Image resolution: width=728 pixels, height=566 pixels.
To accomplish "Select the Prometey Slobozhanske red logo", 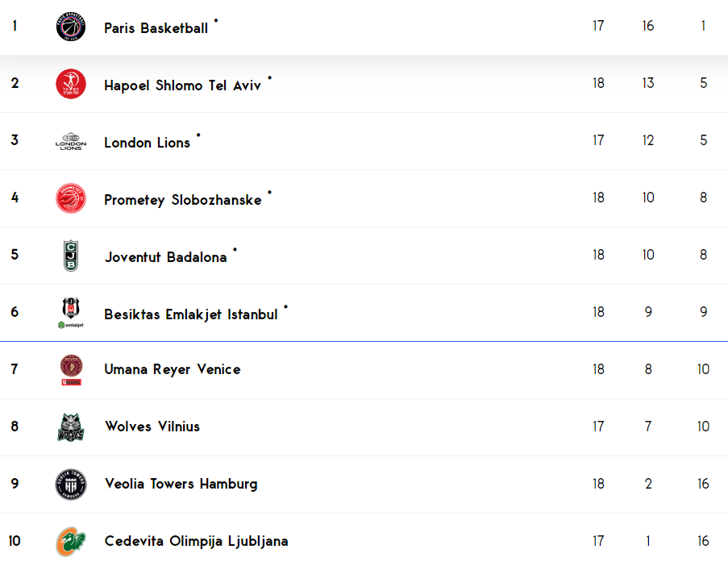I will (x=71, y=198).
